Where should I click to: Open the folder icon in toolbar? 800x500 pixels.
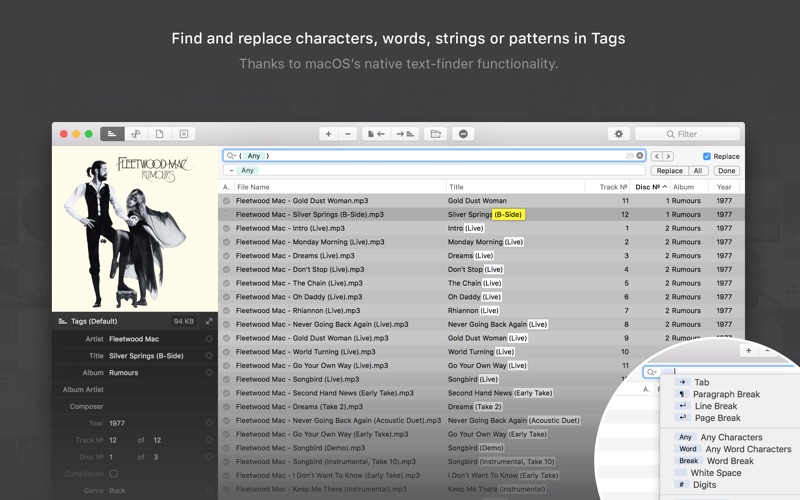click(x=435, y=134)
